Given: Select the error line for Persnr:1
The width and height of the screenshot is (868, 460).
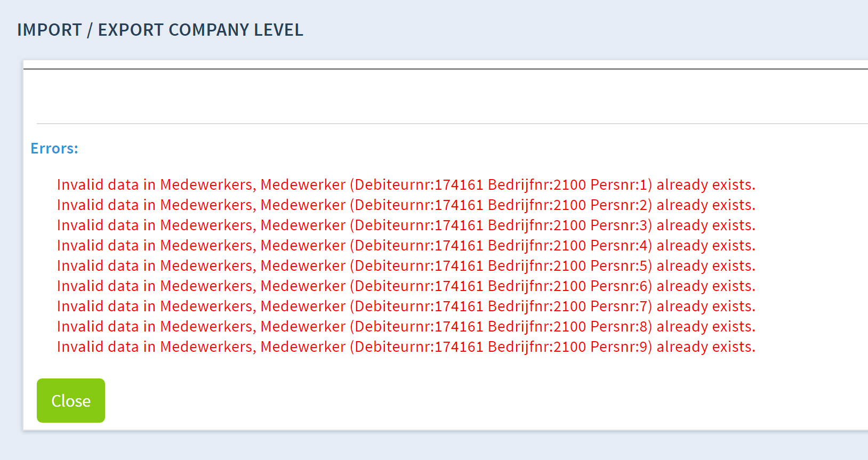Looking at the screenshot, I should point(406,184).
